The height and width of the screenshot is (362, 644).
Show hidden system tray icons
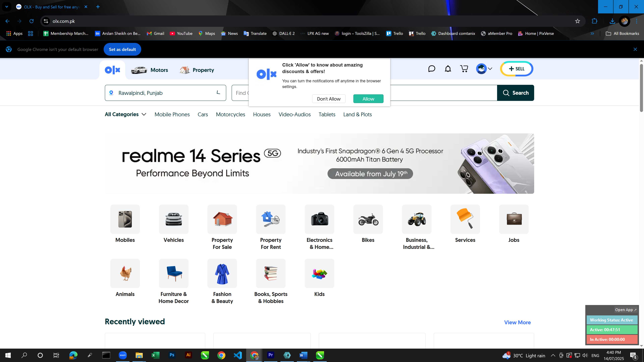[553, 355]
